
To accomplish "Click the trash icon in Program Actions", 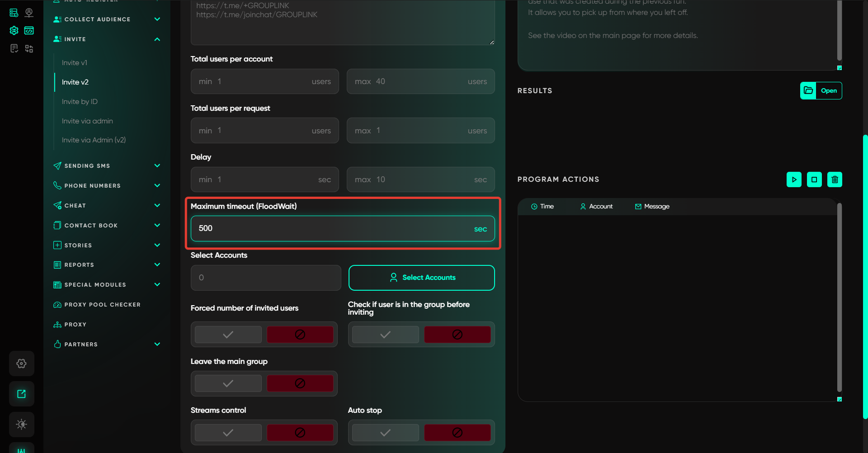I will 835,179.
